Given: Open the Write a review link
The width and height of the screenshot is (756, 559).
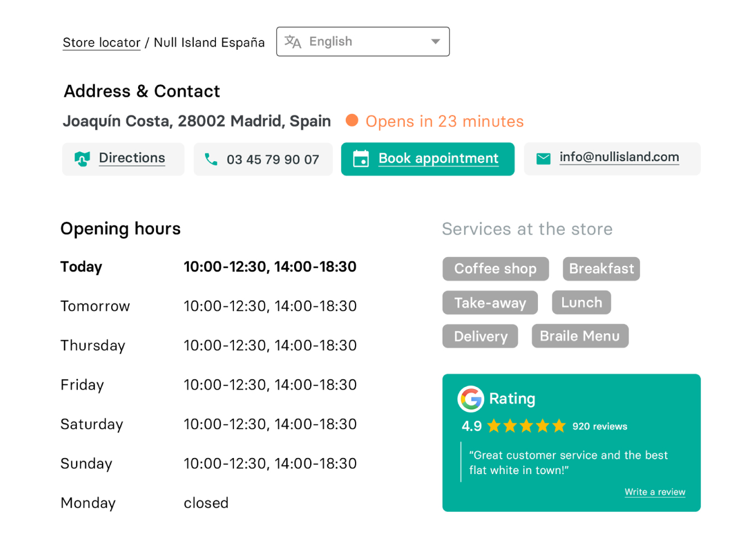Looking at the screenshot, I should coord(655,492).
